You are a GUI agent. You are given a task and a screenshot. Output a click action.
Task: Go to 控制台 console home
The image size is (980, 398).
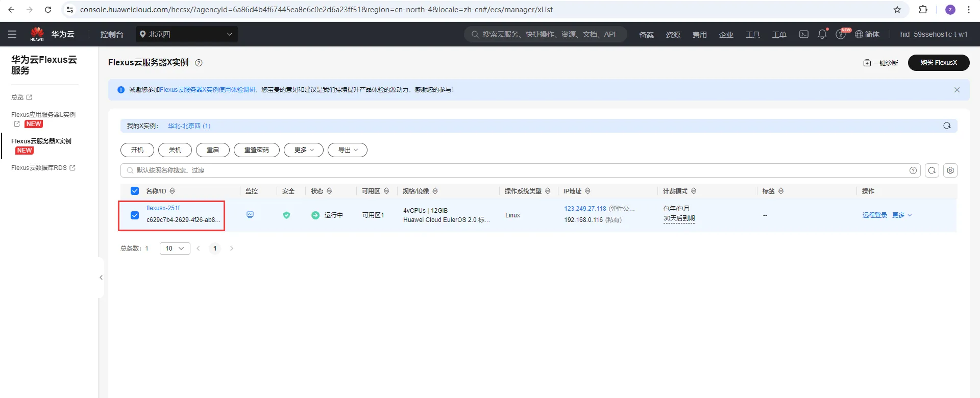(112, 34)
